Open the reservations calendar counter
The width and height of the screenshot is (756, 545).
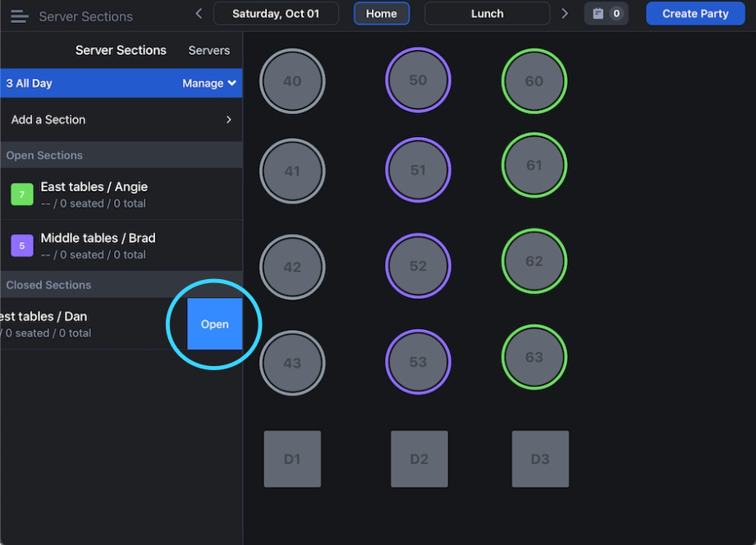(x=606, y=13)
